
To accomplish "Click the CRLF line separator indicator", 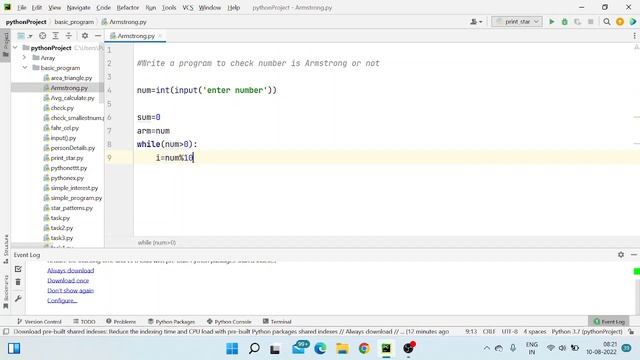I will tap(489, 331).
